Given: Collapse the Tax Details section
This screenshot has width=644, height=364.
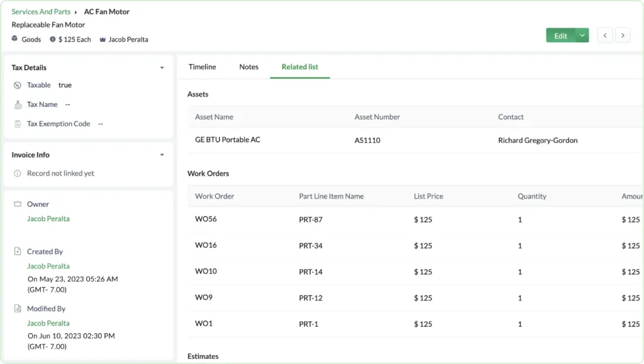Looking at the screenshot, I should (x=162, y=68).
